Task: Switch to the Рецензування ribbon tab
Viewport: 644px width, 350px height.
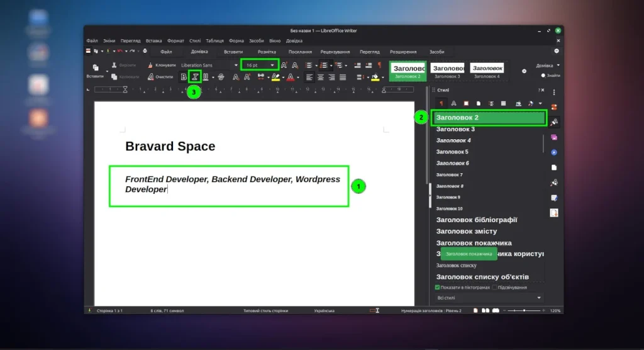Action: pyautogui.click(x=335, y=52)
